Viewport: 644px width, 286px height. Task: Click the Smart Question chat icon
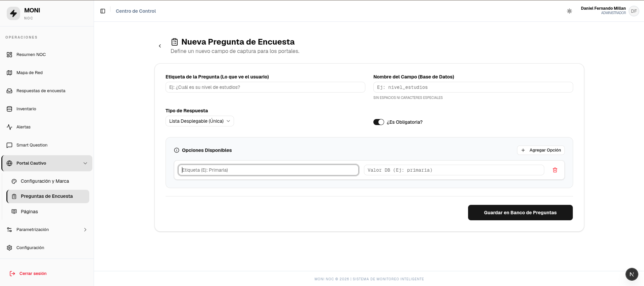coord(9,145)
